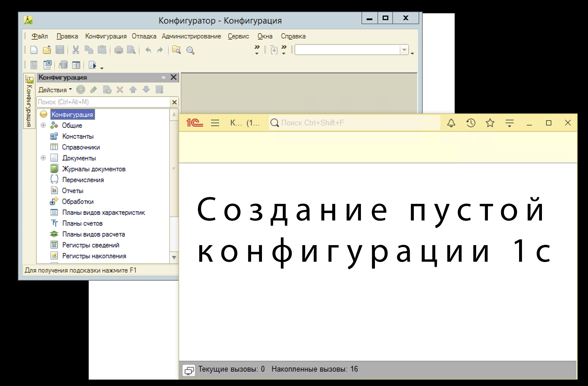Viewport: 588px width, 386px height.
Task: Click the notifications bell icon
Action: coord(451,123)
